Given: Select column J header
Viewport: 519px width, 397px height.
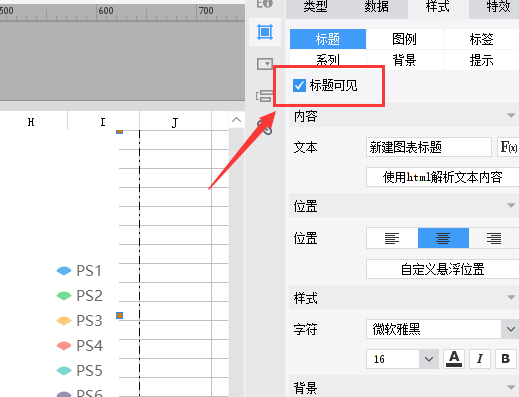Looking at the screenshot, I should [x=175, y=123].
